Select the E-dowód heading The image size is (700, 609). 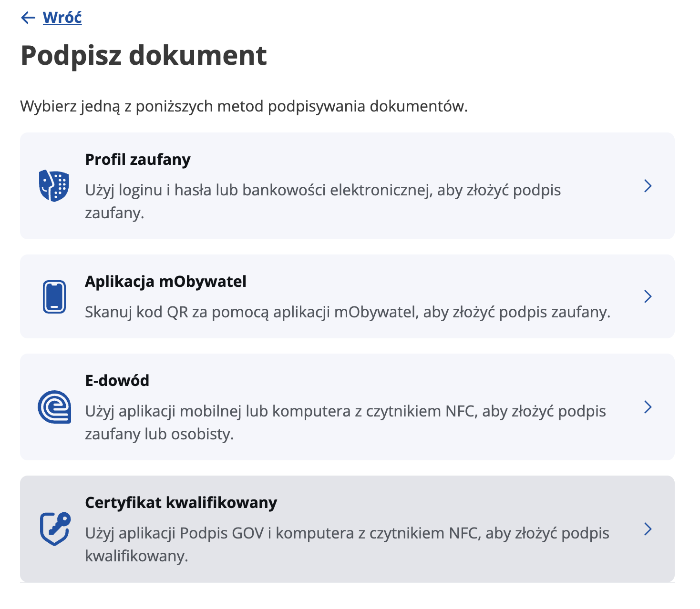[117, 380]
